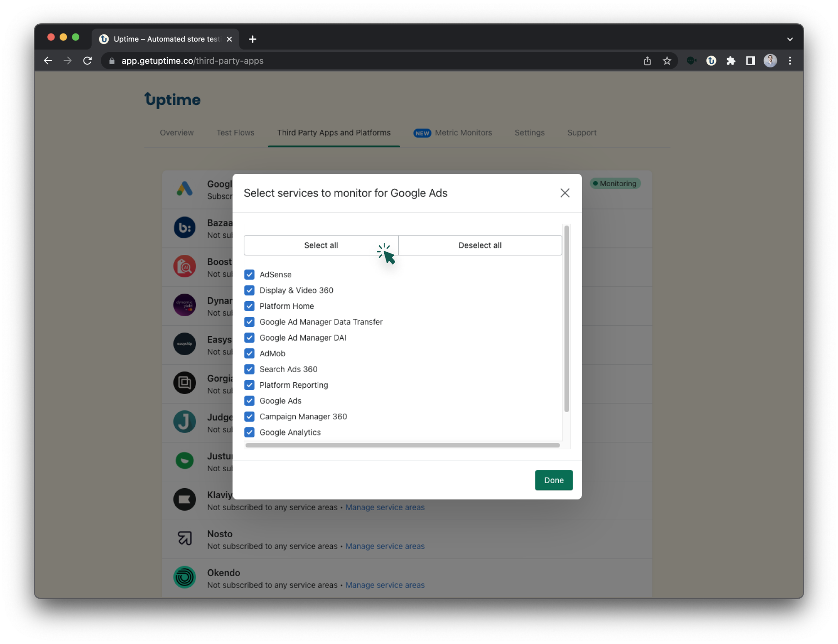Click the Monitoring status badge
Image resolution: width=838 pixels, height=644 pixels.
615,183
